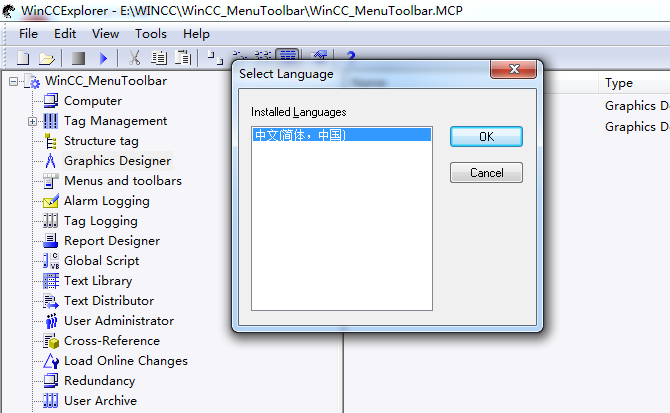The image size is (670, 413).
Task: Open the File menu
Action: tap(28, 34)
